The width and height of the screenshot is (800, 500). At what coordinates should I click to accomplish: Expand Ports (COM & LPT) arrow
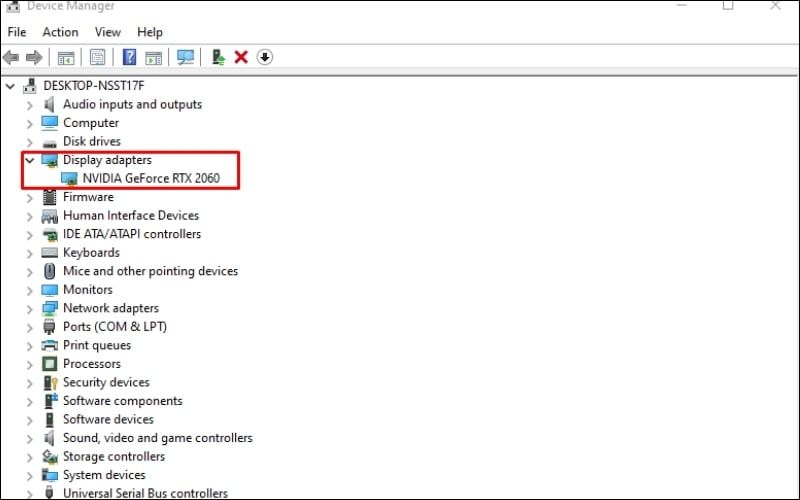(30, 328)
